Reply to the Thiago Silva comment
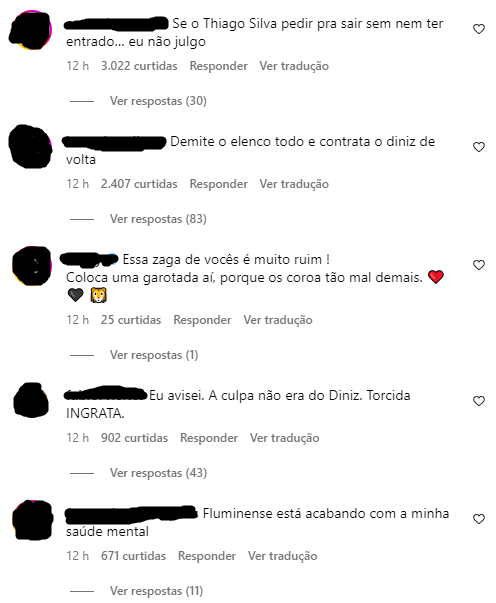This screenshot has width=496, height=603. 218,66
